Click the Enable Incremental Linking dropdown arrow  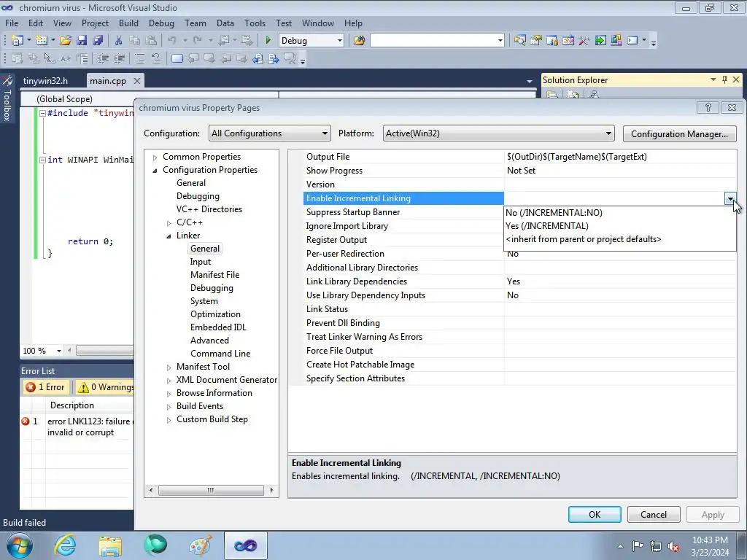pos(729,198)
